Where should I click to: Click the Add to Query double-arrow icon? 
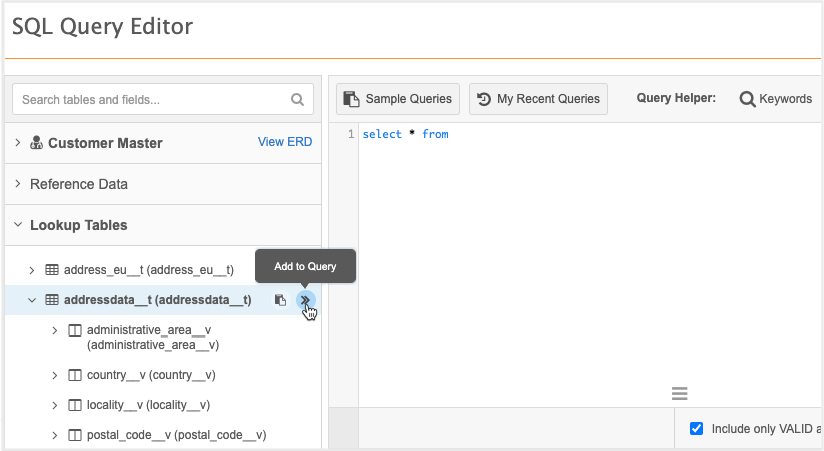(305, 300)
